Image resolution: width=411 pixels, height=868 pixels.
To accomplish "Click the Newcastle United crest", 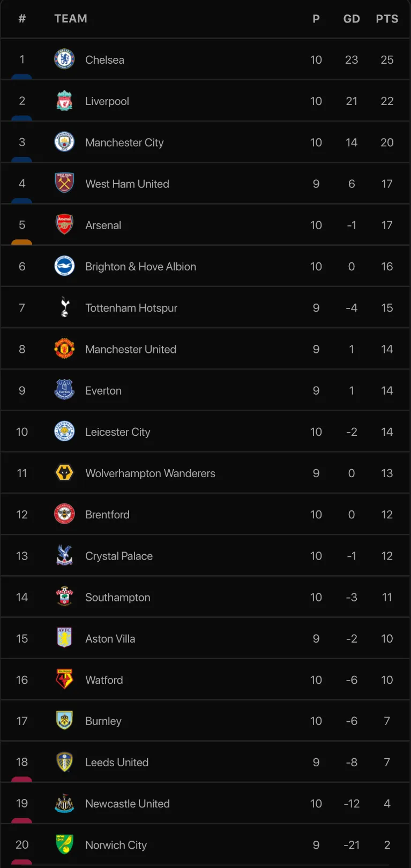I will [x=64, y=803].
